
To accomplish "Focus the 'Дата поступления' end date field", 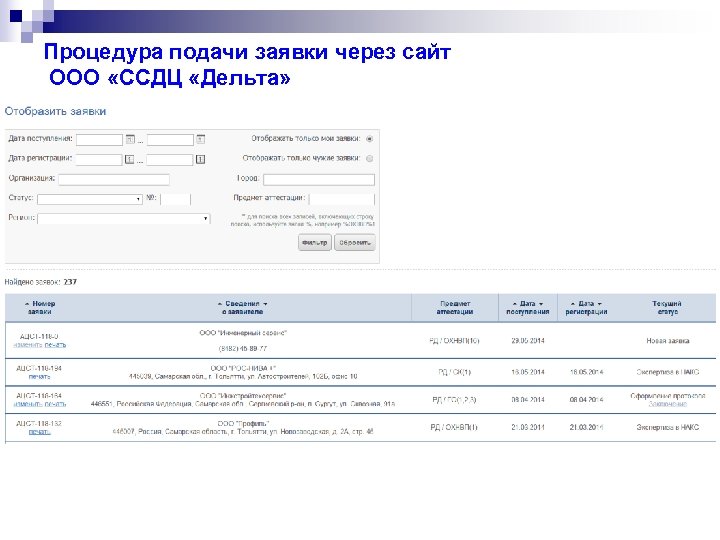I will coord(170,140).
